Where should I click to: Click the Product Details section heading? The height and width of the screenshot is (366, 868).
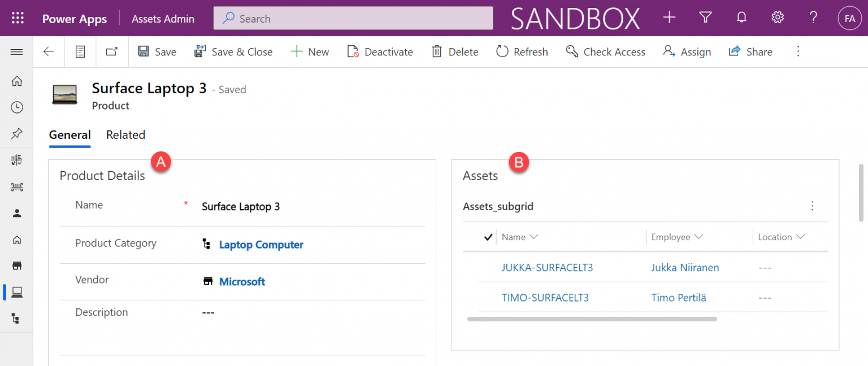click(102, 176)
